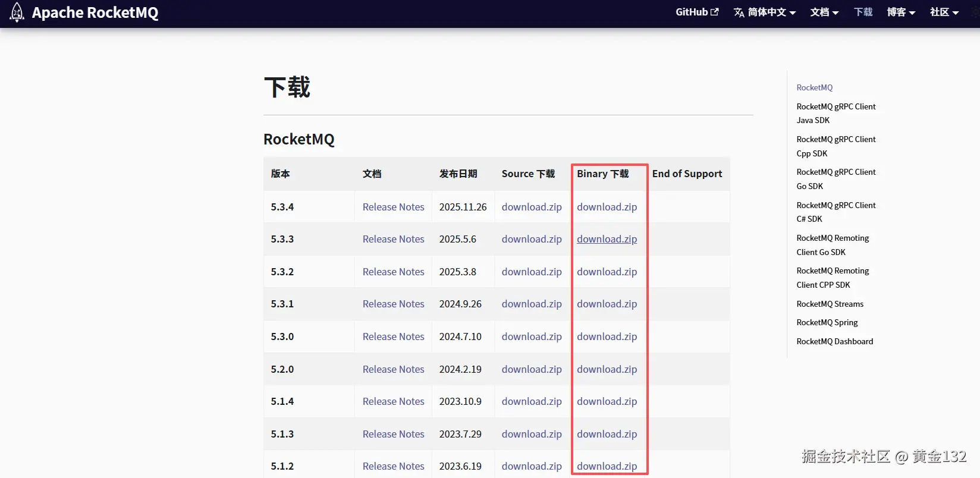Expand the 社区 navigation dropdown
The image size is (980, 478).
[944, 12]
